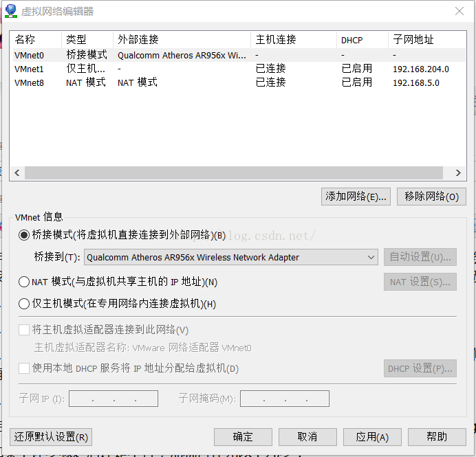
Task: Click the 取消 button
Action: tap(307, 437)
